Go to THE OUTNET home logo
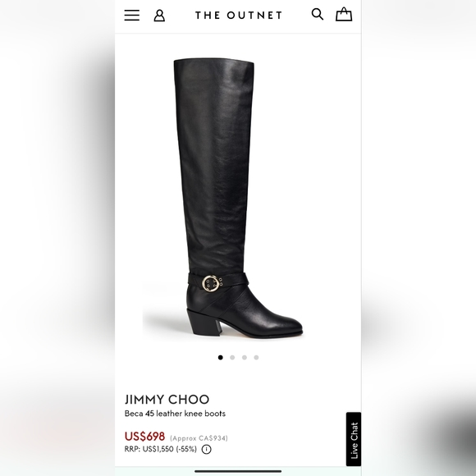Screen dimensions: 476x476 pos(239,15)
